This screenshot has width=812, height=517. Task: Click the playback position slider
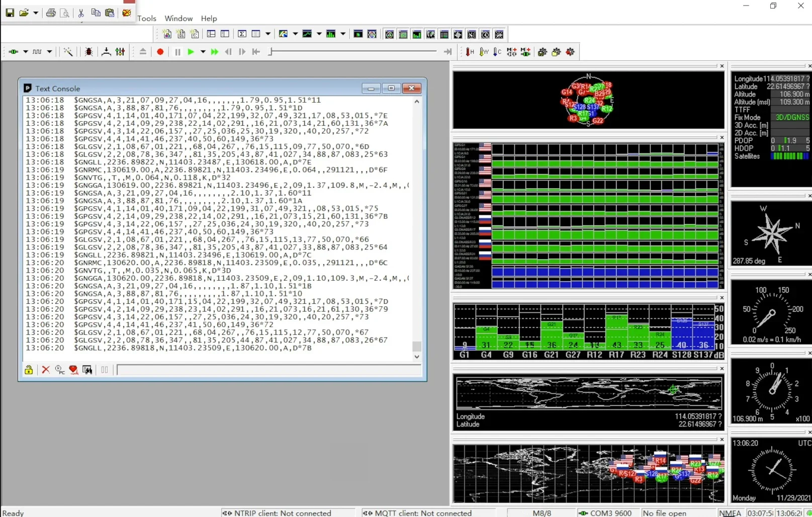tap(352, 52)
